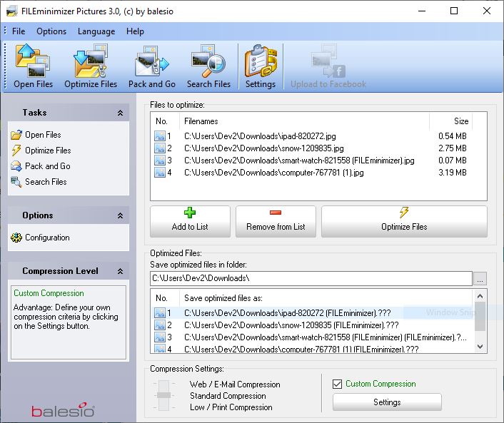This screenshot has width=504, height=423.
Task: Click size value 0.07 MB
Action: [453, 160]
